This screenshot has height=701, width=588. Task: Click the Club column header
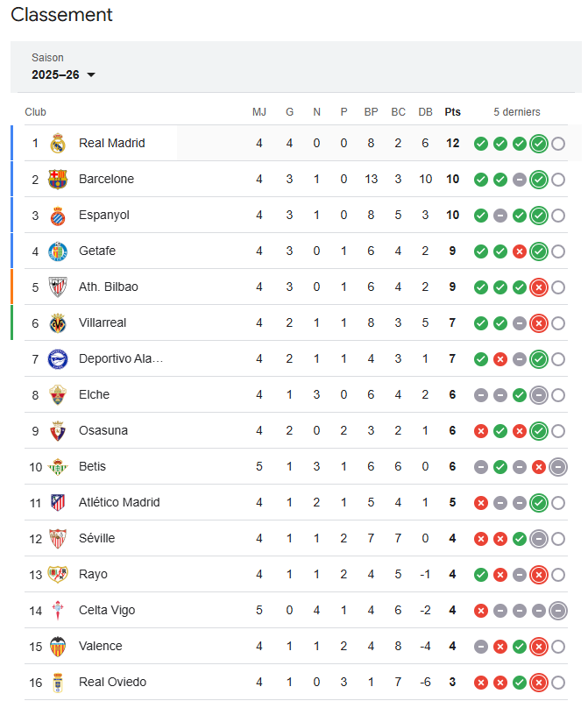click(x=35, y=112)
